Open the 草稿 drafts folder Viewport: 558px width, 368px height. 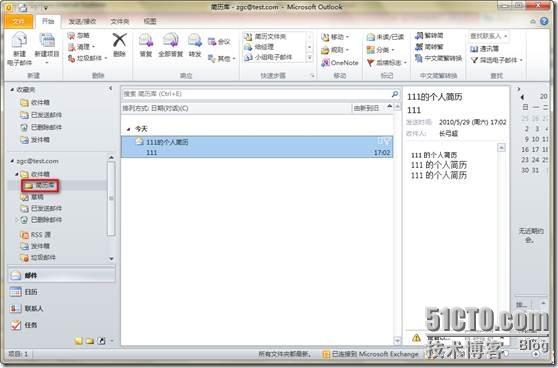tap(32, 197)
